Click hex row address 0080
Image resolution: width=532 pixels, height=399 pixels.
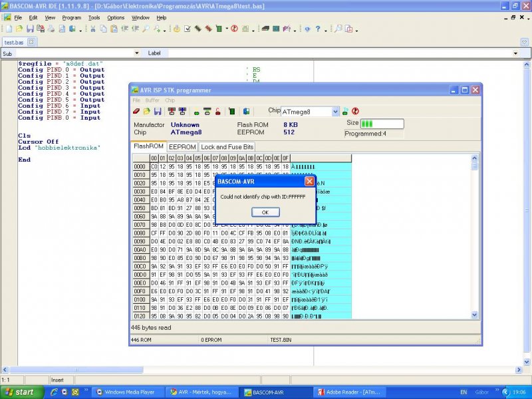[140, 233]
